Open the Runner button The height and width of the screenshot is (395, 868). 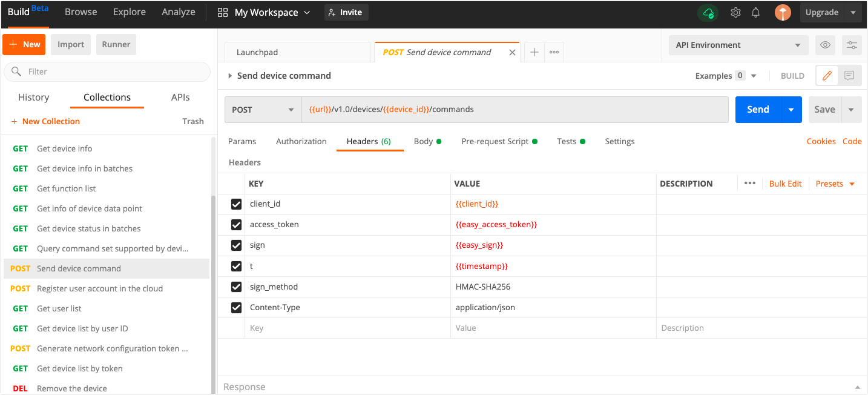(x=116, y=44)
